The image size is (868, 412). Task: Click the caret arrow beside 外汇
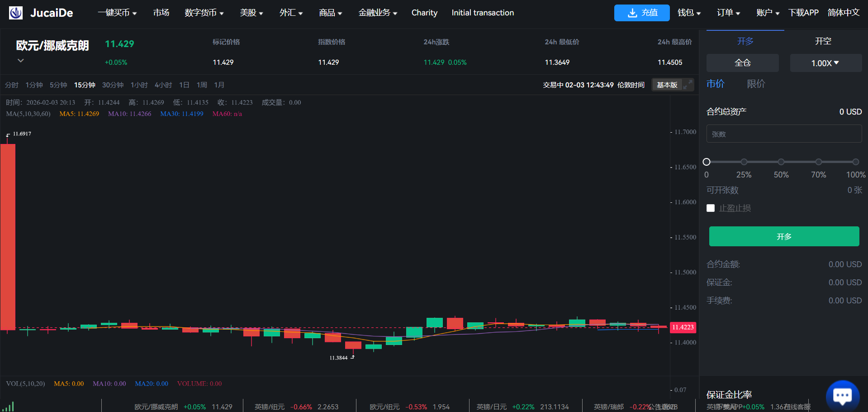pyautogui.click(x=300, y=14)
